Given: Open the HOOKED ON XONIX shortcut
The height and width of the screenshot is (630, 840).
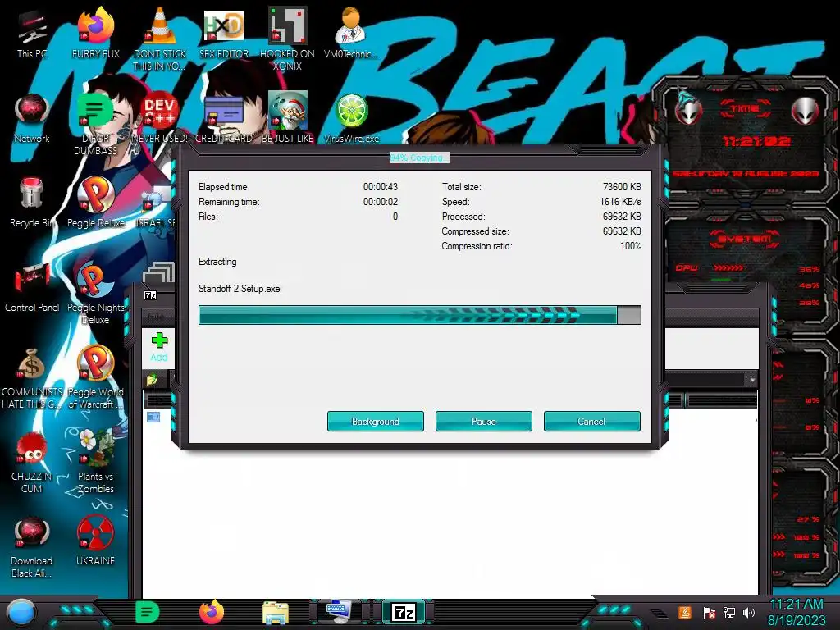Looking at the screenshot, I should (x=288, y=39).
